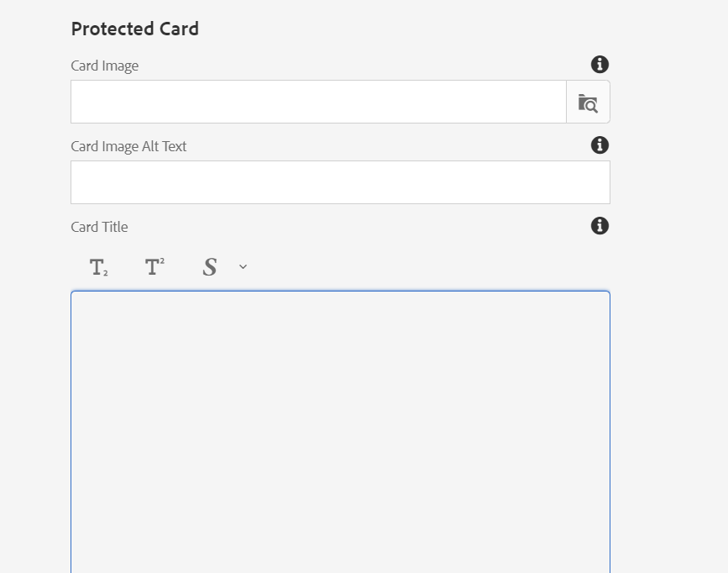Place cursor in Card Title rich text area
The width and height of the screenshot is (728, 573).
pyautogui.click(x=340, y=432)
